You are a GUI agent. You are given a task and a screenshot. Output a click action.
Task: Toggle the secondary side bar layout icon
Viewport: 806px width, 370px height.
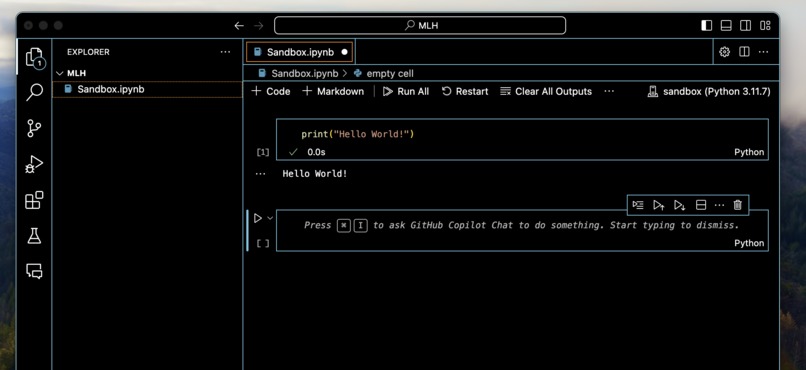click(x=745, y=26)
